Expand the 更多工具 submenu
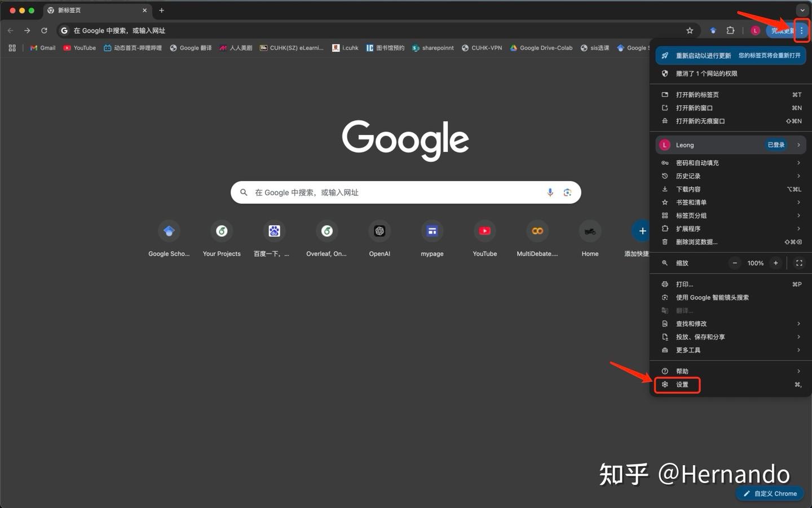The width and height of the screenshot is (812, 508). pyautogui.click(x=689, y=350)
